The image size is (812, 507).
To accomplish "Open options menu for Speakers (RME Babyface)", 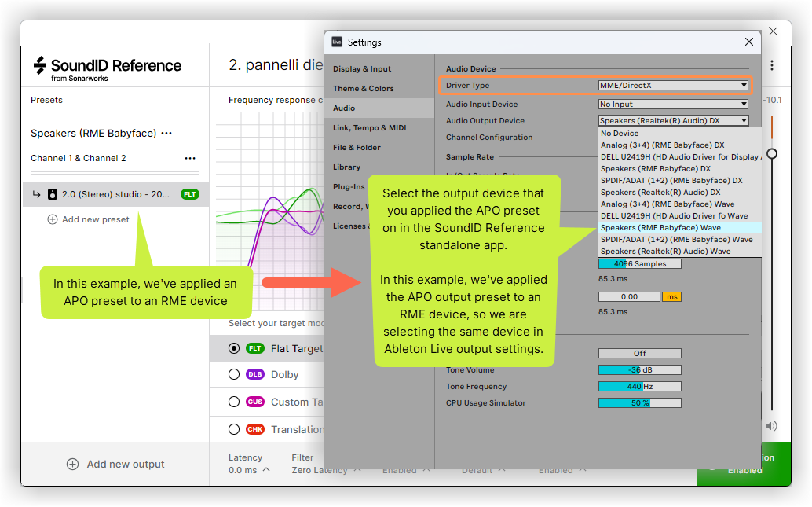I will [x=166, y=133].
